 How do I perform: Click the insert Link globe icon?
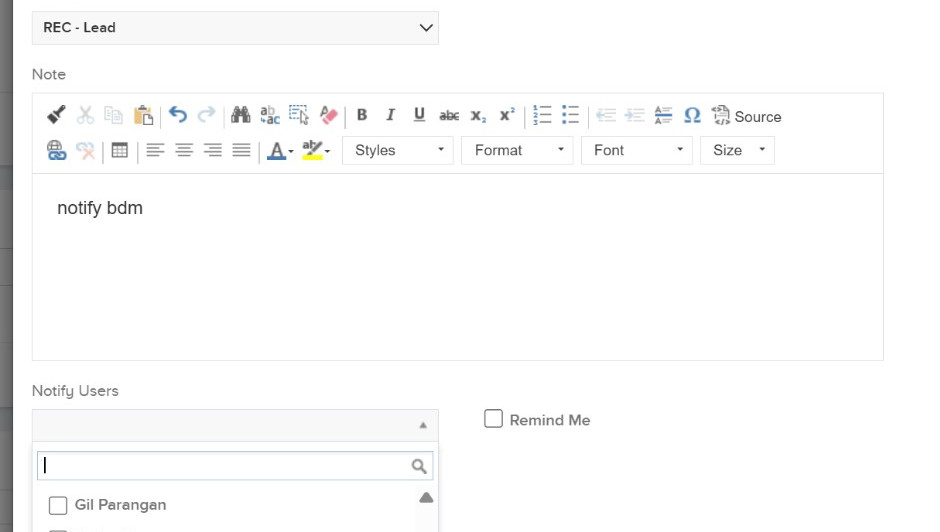56,150
